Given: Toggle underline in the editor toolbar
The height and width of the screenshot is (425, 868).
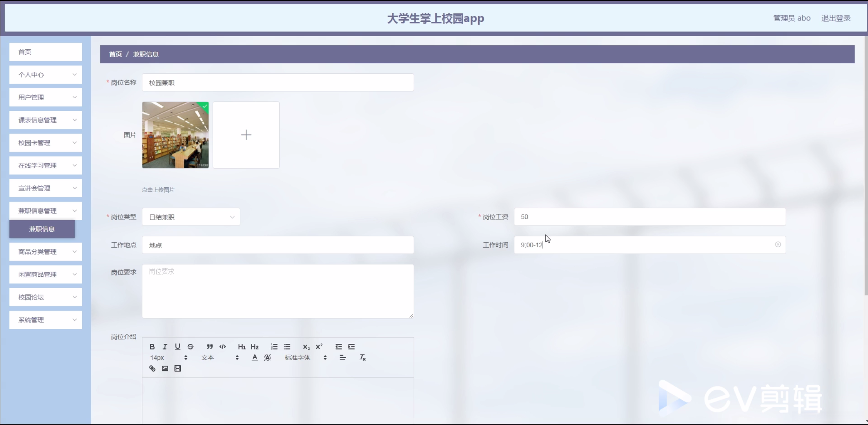Looking at the screenshot, I should (x=178, y=346).
